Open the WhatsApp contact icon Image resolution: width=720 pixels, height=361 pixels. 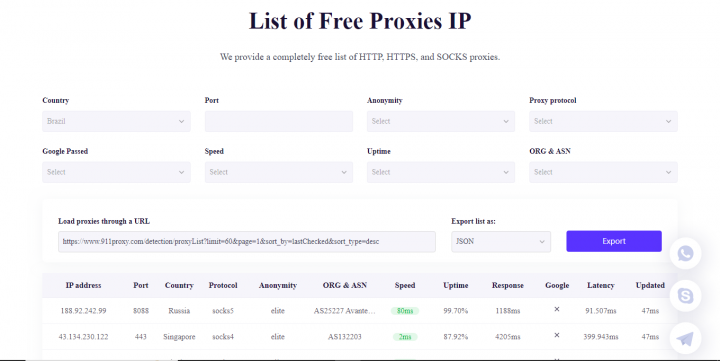click(685, 254)
